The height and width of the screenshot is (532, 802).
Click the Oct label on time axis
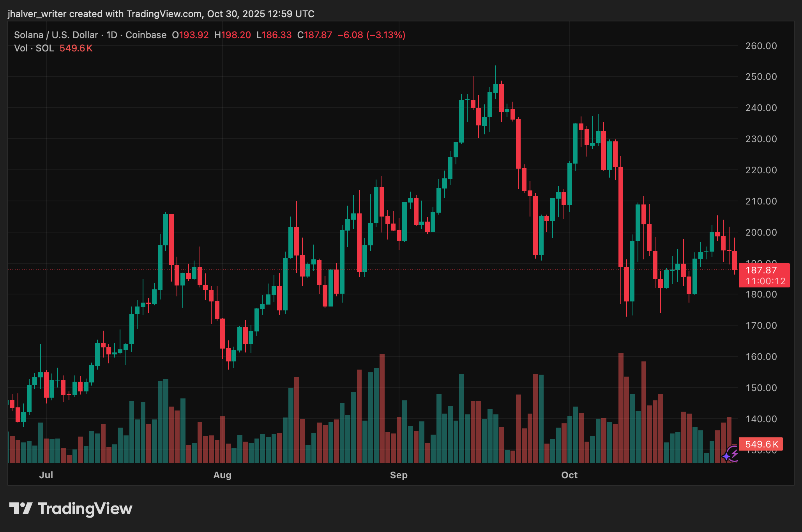point(569,475)
